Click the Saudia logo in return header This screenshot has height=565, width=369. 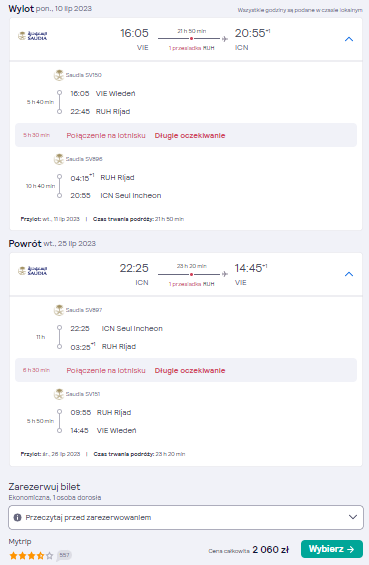[x=33, y=271]
